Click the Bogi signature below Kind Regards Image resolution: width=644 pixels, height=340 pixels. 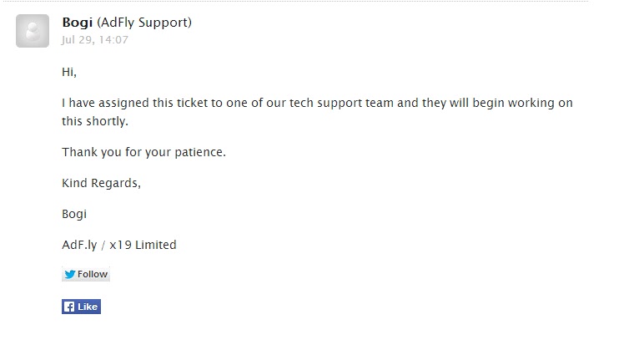[x=74, y=214]
